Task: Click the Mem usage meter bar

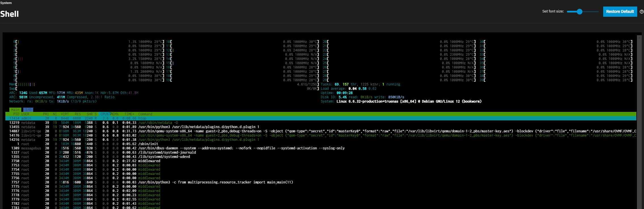Action: (x=164, y=84)
